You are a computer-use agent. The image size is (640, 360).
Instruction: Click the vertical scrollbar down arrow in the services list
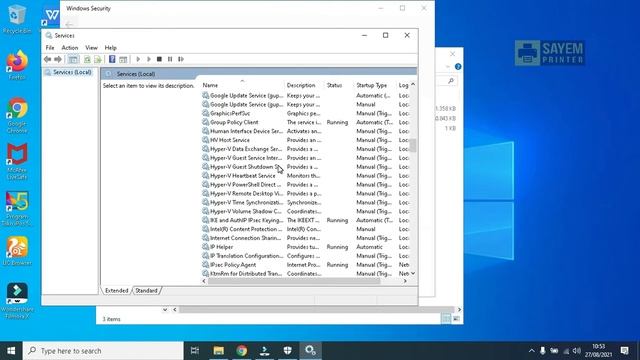pos(413,273)
